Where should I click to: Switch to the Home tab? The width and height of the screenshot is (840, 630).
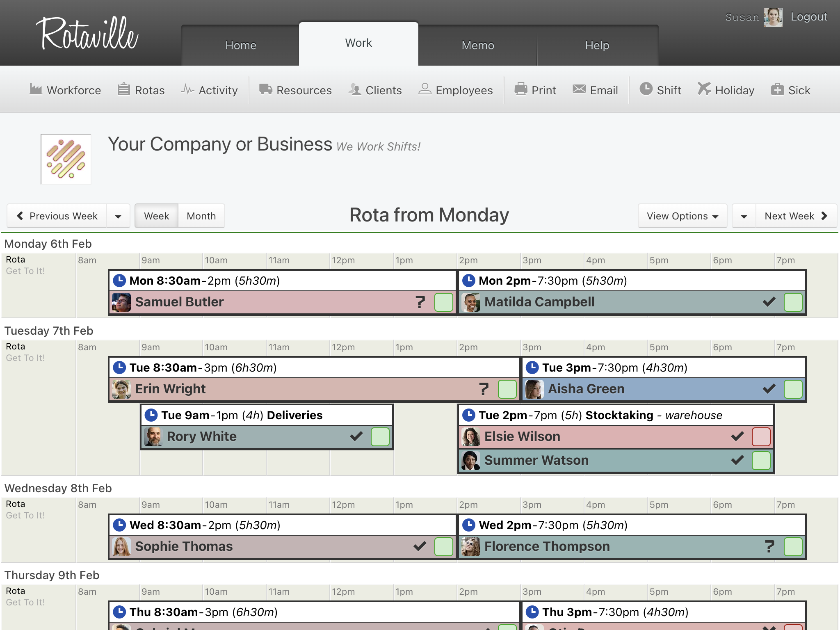241,45
